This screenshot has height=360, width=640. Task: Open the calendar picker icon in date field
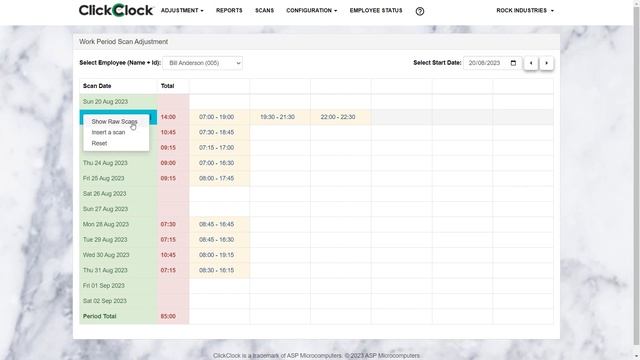coord(513,63)
